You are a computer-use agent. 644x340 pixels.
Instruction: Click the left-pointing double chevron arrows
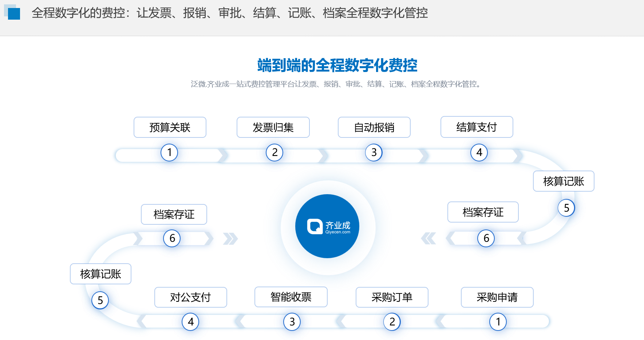pyautogui.click(x=428, y=239)
